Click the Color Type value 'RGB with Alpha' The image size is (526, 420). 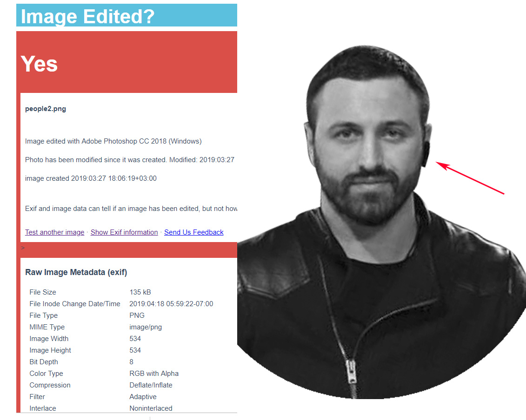[154, 374]
